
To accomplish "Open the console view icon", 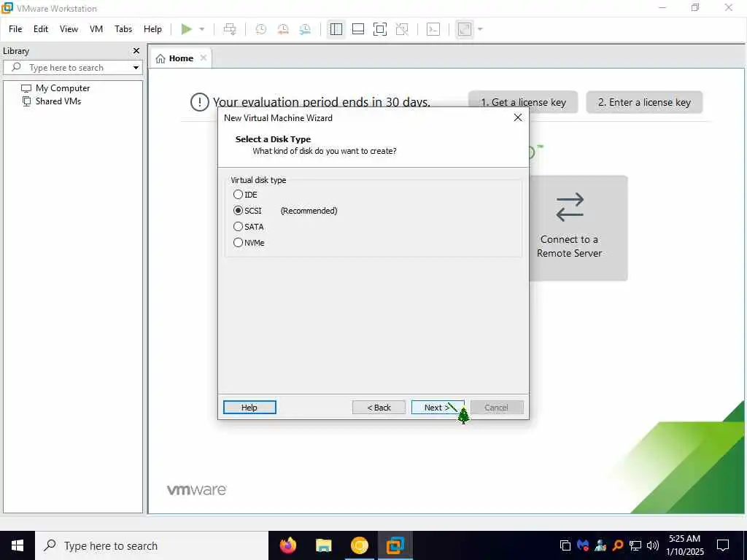I will [433, 29].
